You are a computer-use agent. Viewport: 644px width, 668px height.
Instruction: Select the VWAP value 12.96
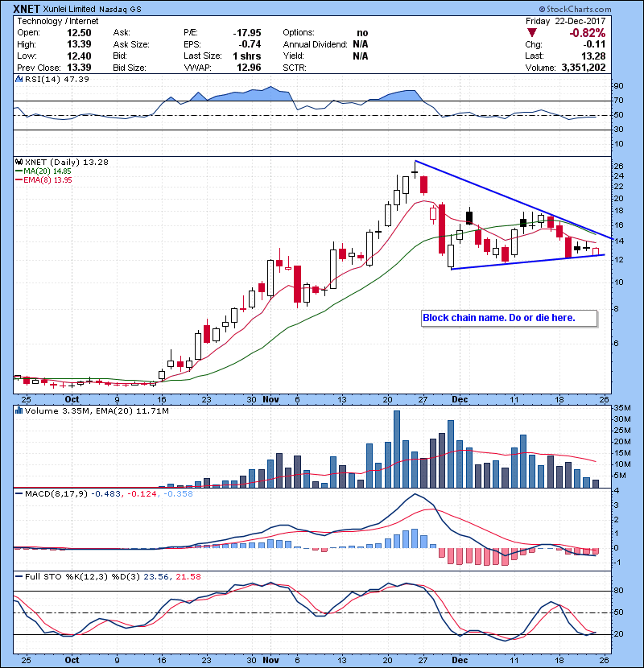click(249, 68)
